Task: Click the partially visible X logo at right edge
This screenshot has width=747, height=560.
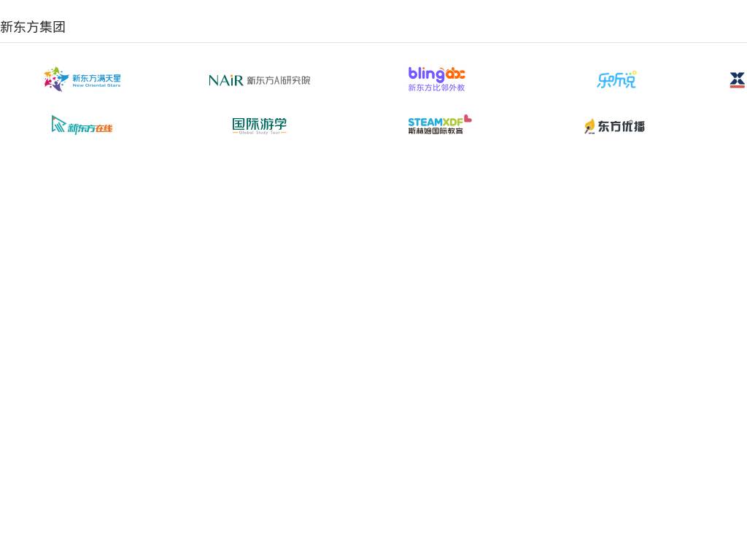Action: [738, 79]
